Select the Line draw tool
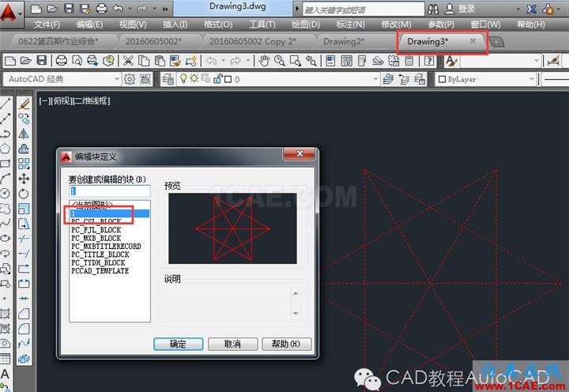This screenshot has height=392, width=569. point(5,104)
